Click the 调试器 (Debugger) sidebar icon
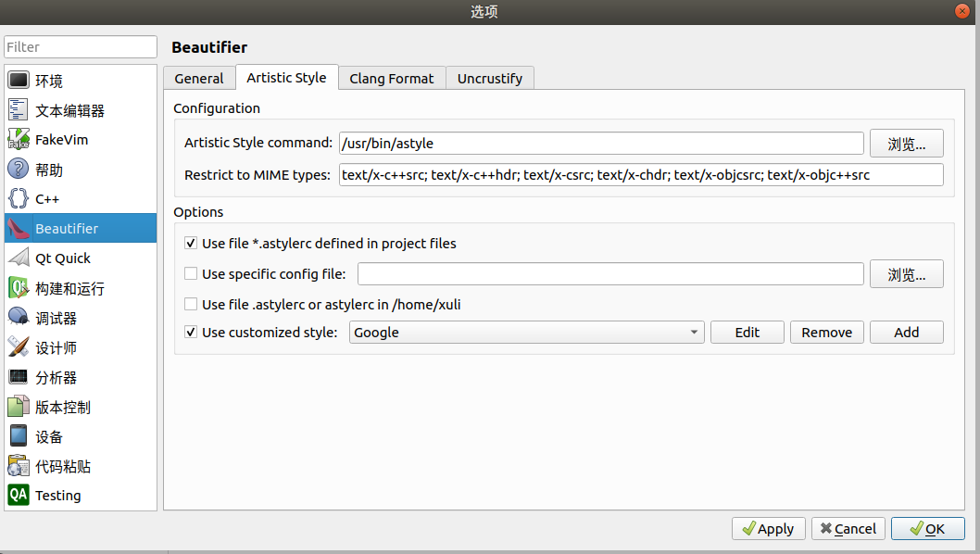980x554 pixels. [x=18, y=317]
